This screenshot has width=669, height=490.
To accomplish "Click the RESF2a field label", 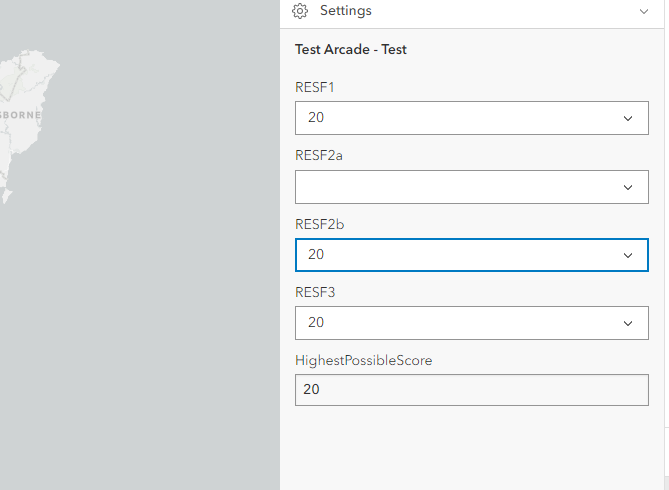I will tap(319, 156).
